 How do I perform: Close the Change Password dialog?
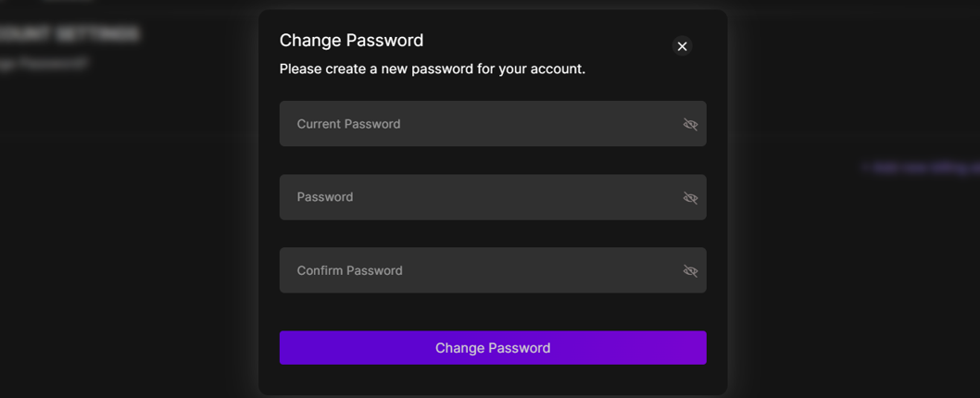pyautogui.click(x=682, y=46)
